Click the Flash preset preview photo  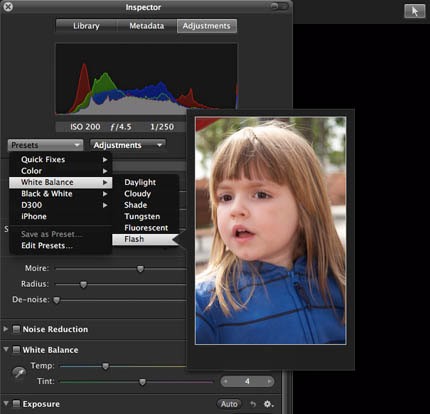pyautogui.click(x=271, y=230)
